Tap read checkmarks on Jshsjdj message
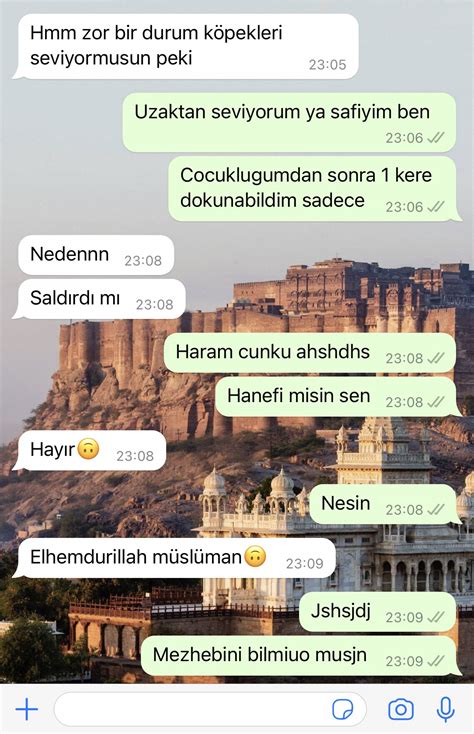Screen dimensions: 474x734 pyautogui.click(x=436, y=617)
